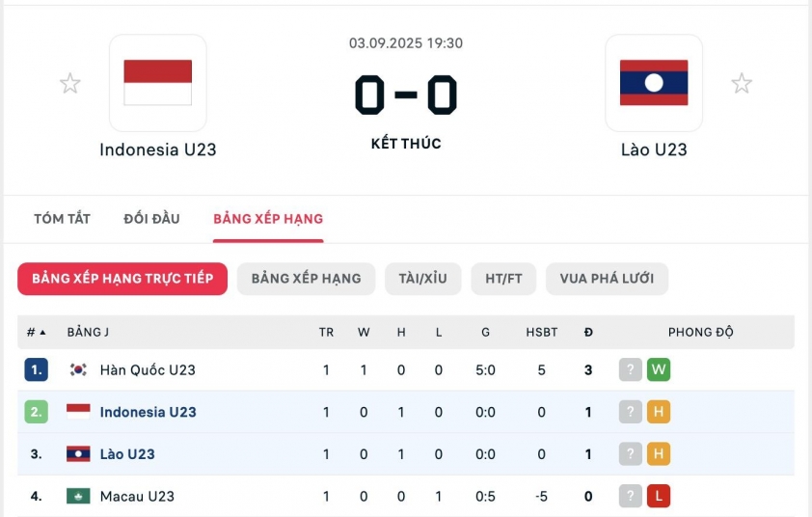Favorite Lào U23 with the star icon
Viewport: 812px width, 517px height.
coord(741,84)
